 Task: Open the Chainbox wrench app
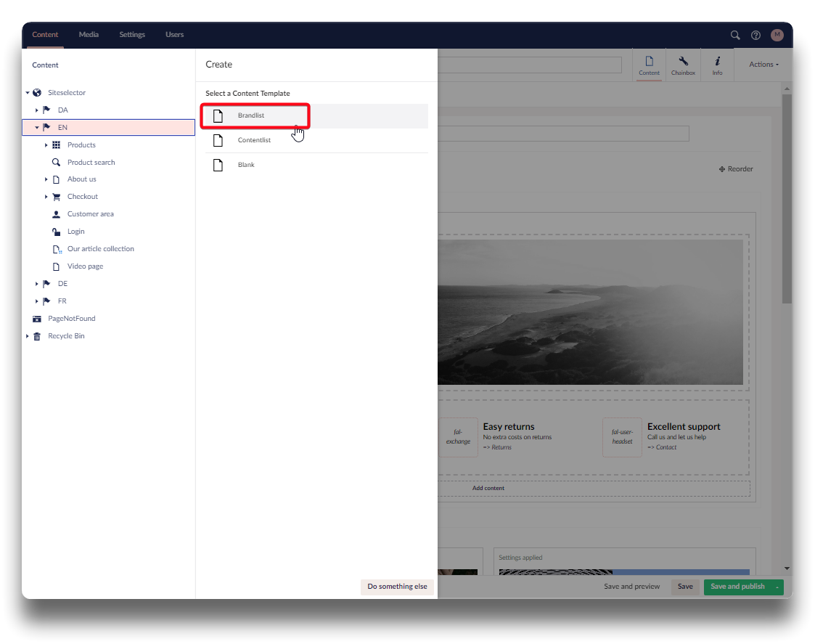(683, 65)
